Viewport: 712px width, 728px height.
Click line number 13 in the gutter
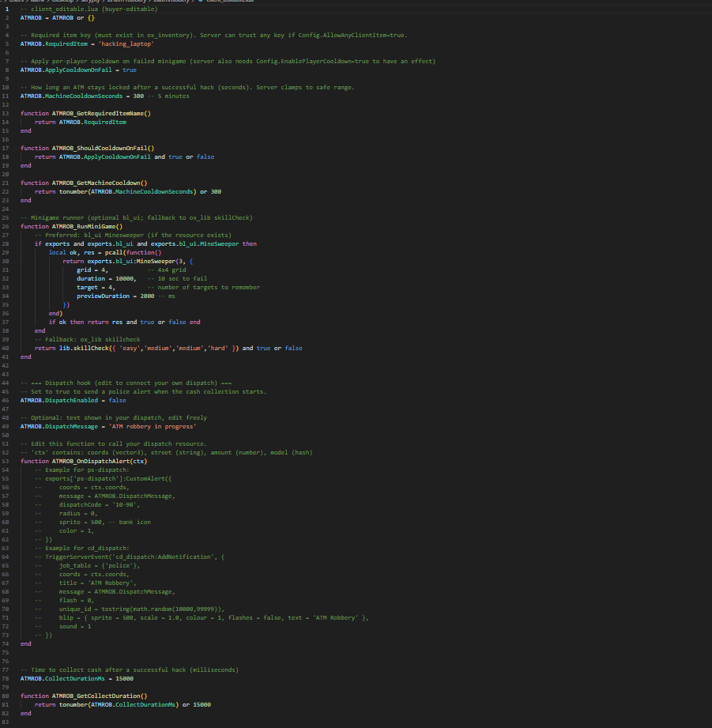[5, 113]
